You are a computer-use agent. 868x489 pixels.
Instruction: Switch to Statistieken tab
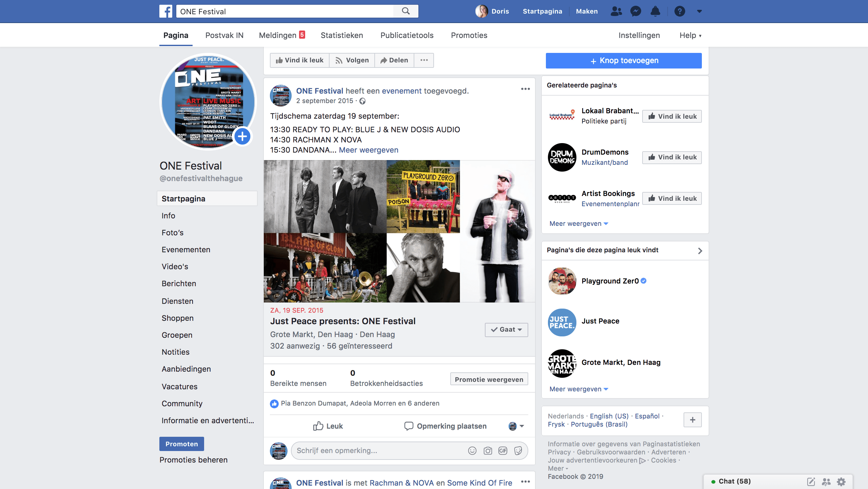pyautogui.click(x=341, y=35)
